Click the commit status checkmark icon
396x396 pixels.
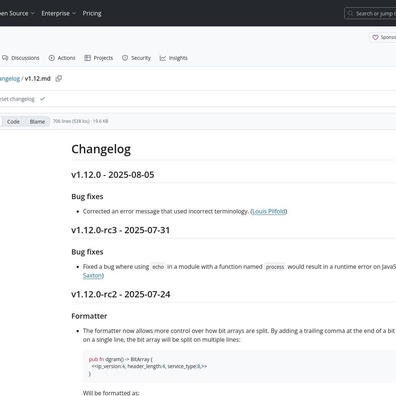point(42,99)
